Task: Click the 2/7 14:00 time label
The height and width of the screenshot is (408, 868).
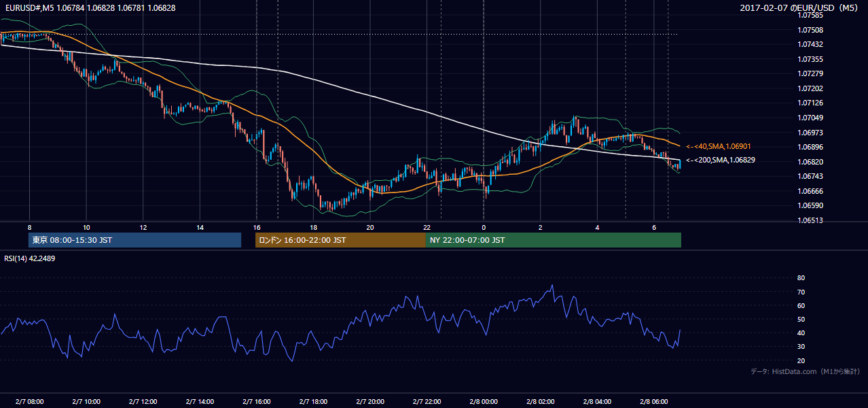Action: point(200,402)
